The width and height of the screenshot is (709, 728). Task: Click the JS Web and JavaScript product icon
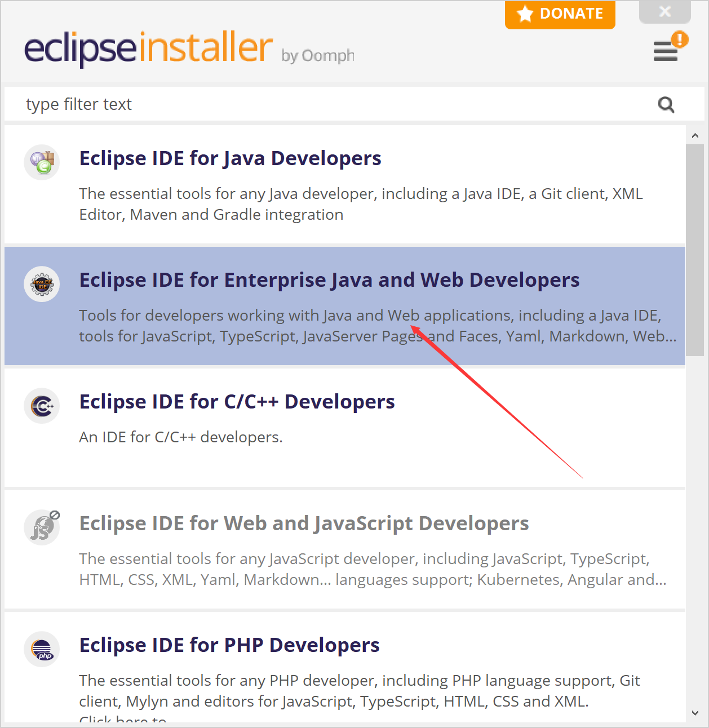click(41, 527)
